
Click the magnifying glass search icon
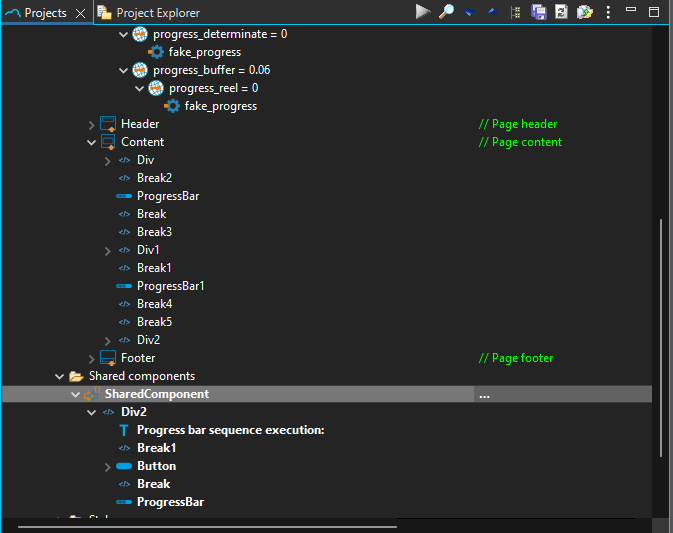(x=447, y=12)
